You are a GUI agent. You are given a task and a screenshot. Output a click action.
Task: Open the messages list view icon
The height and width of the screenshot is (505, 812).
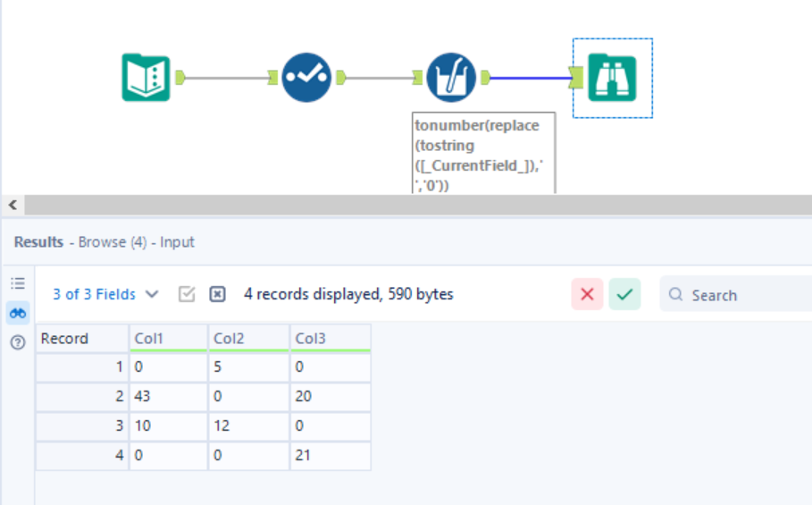pos(18,283)
